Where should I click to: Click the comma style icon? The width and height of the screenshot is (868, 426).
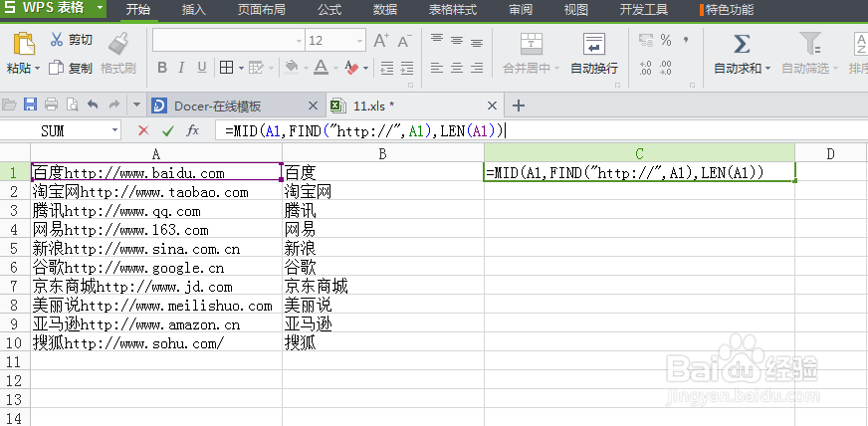click(x=686, y=41)
